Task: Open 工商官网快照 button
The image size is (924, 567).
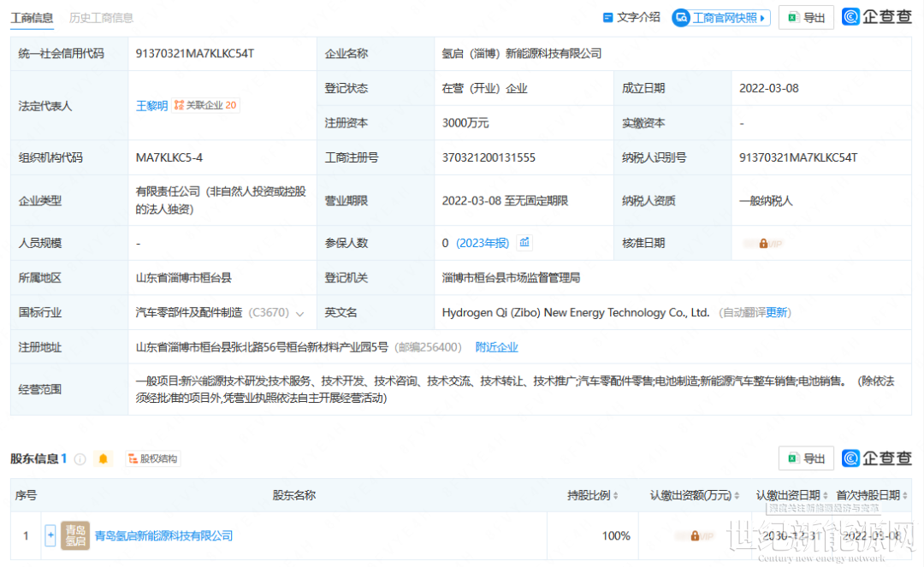Action: tap(720, 18)
